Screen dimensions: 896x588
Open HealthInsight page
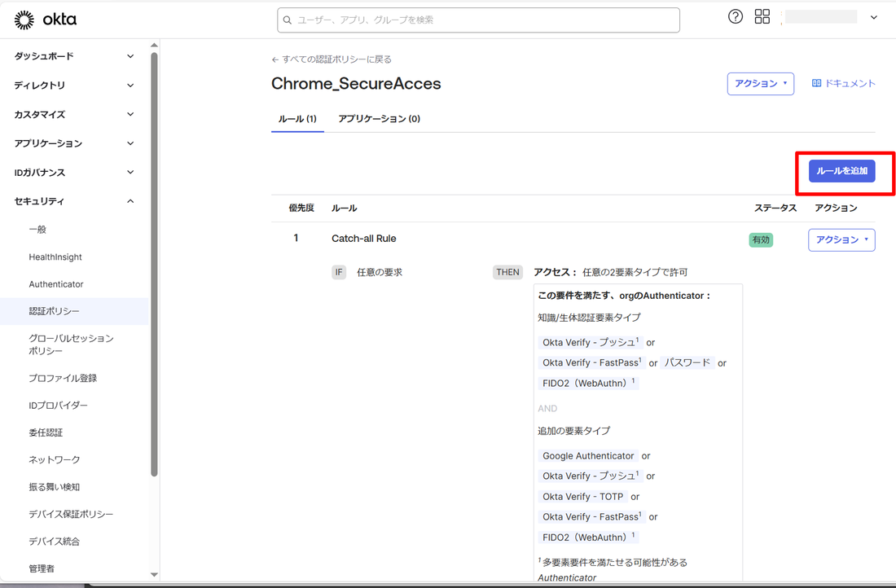55,257
